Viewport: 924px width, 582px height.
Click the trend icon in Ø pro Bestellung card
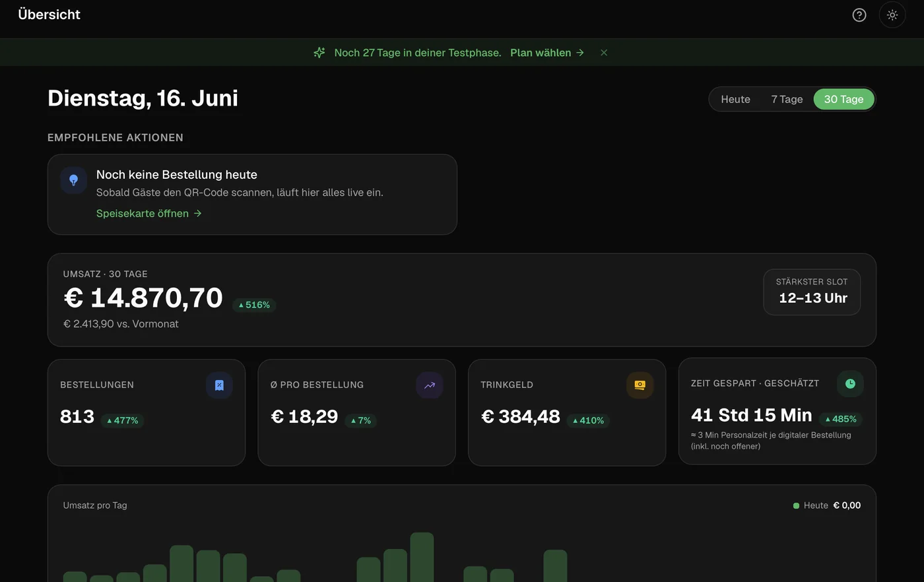430,385
